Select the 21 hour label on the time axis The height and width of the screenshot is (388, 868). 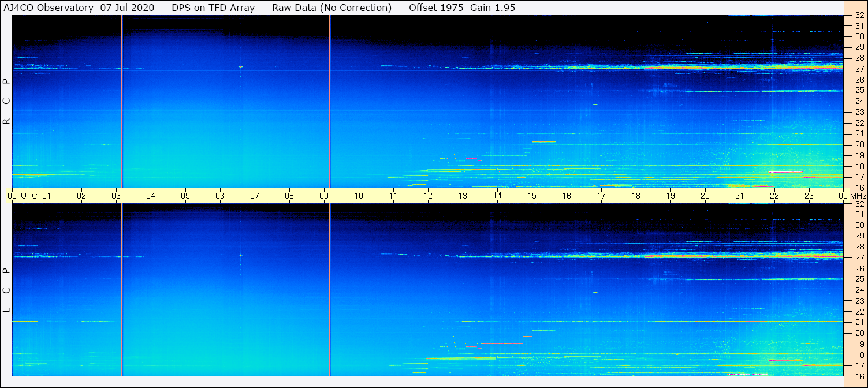740,196
